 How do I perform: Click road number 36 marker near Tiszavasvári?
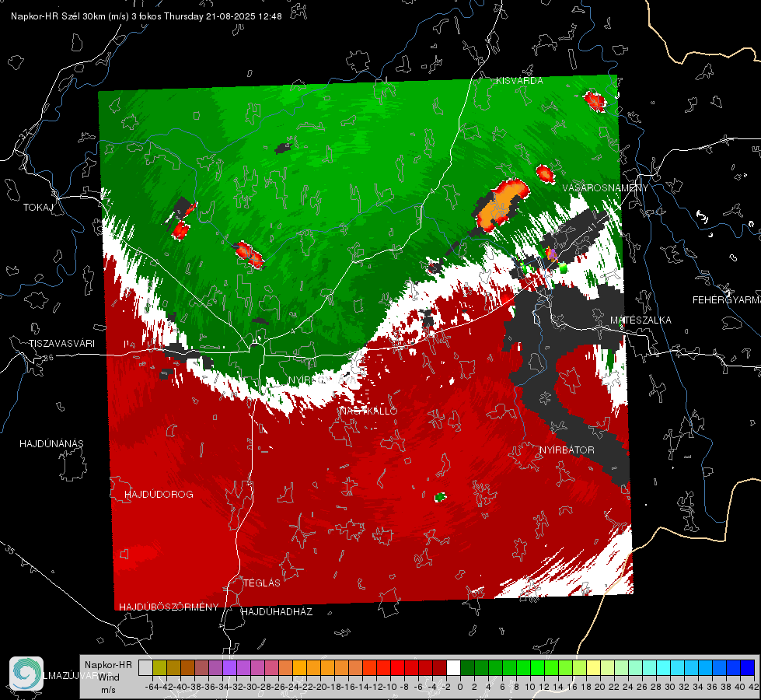(x=48, y=358)
